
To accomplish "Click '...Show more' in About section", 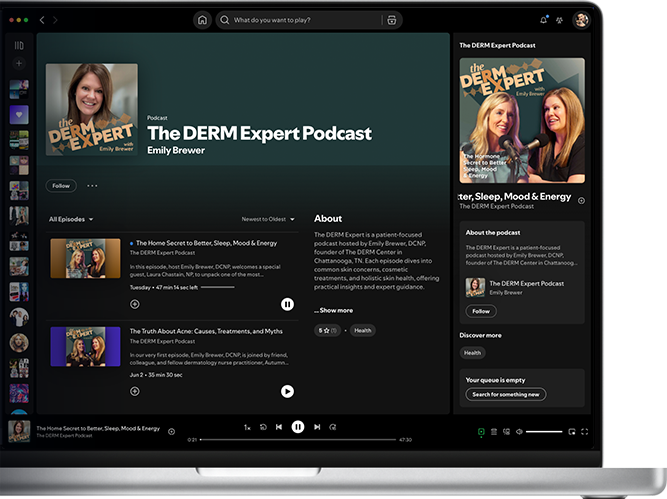I will [x=334, y=310].
